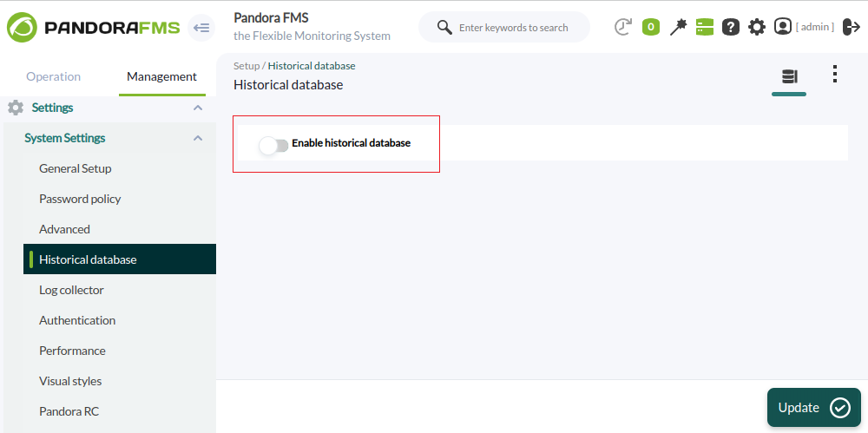Open the autorefresh clock icon
This screenshot has width=868, height=433.
click(x=623, y=27)
